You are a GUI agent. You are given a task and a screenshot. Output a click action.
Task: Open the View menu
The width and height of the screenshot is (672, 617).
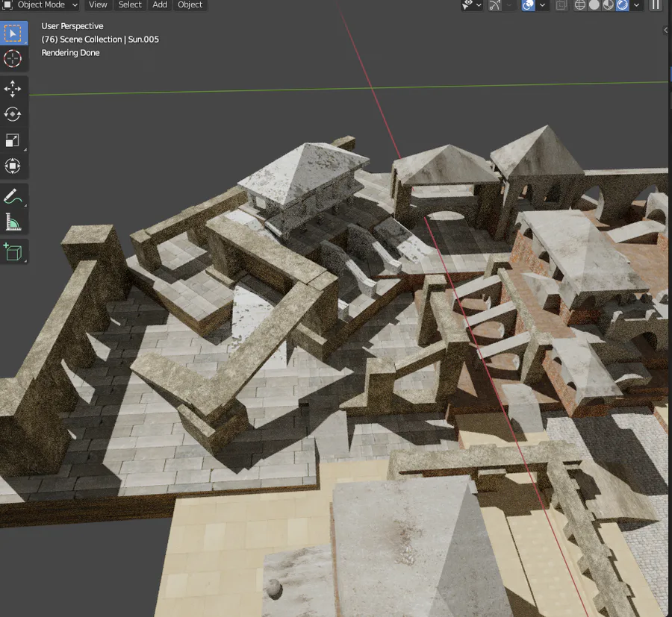pyautogui.click(x=98, y=5)
